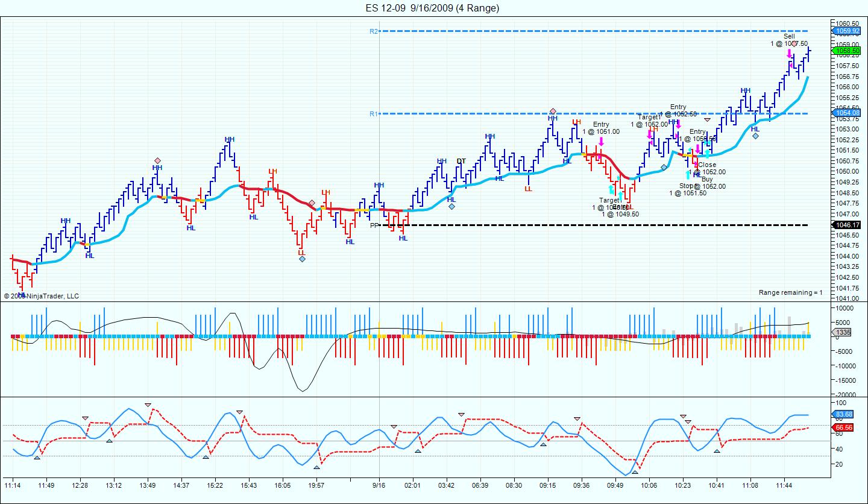Click the blue 83.68 oscillator value marker
Viewport: 868px width, 504px height.
tap(843, 415)
